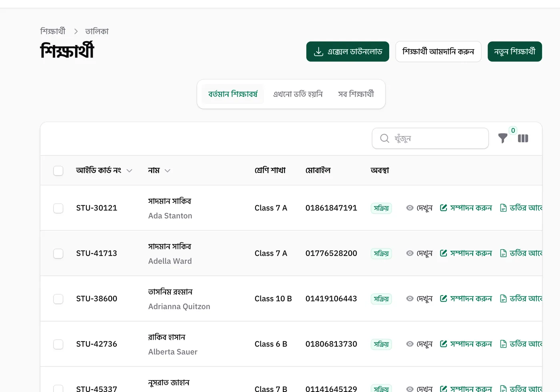Select the checkbox for STU-38600
This screenshot has height=392, width=560.
(x=58, y=299)
